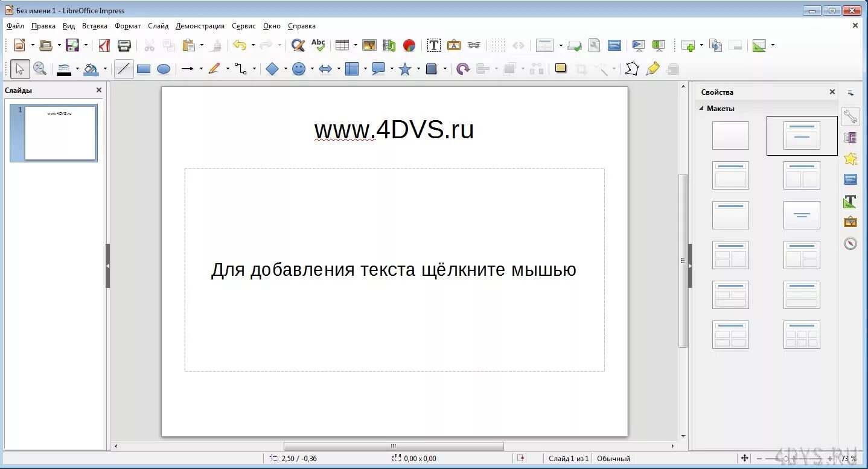868x469 pixels.
Task: Open New document dropdown arrow
Action: 33,45
